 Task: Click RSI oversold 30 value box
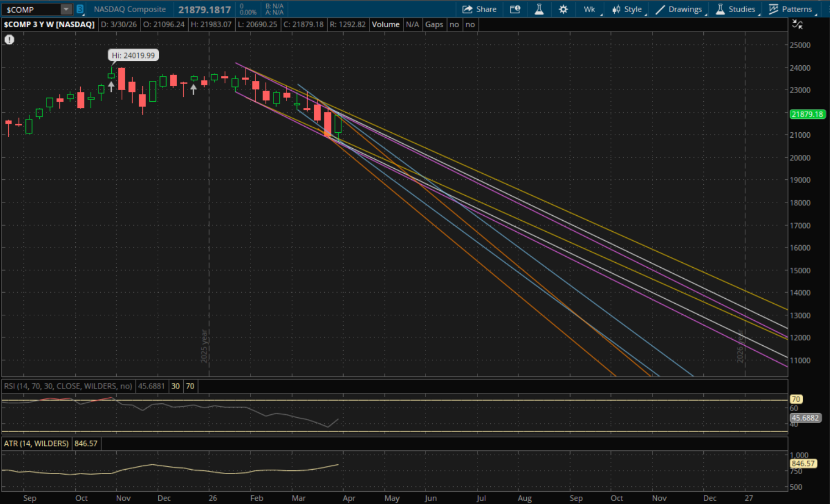click(x=175, y=386)
